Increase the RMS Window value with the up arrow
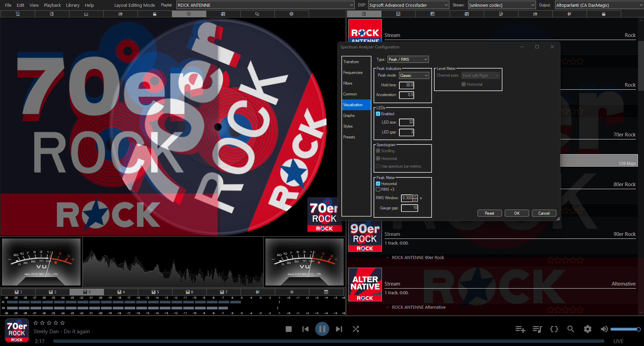Viewport: 644px width, 346px height. (415, 196)
